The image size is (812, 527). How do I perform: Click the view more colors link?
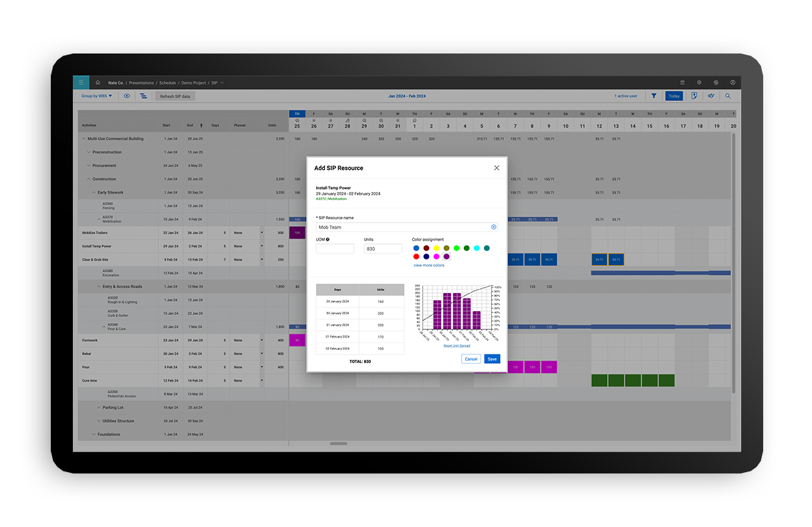(428, 266)
